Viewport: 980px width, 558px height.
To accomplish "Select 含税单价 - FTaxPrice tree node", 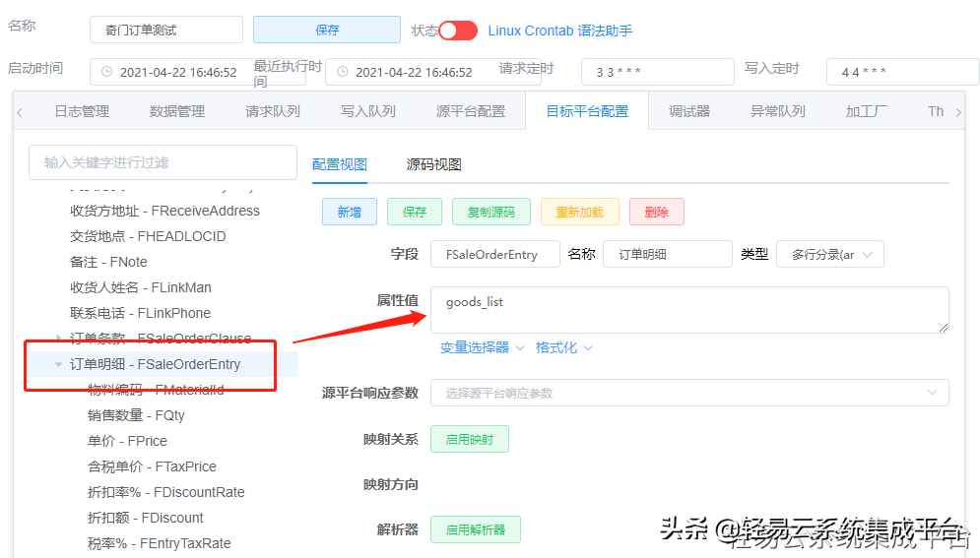I will click(x=152, y=466).
